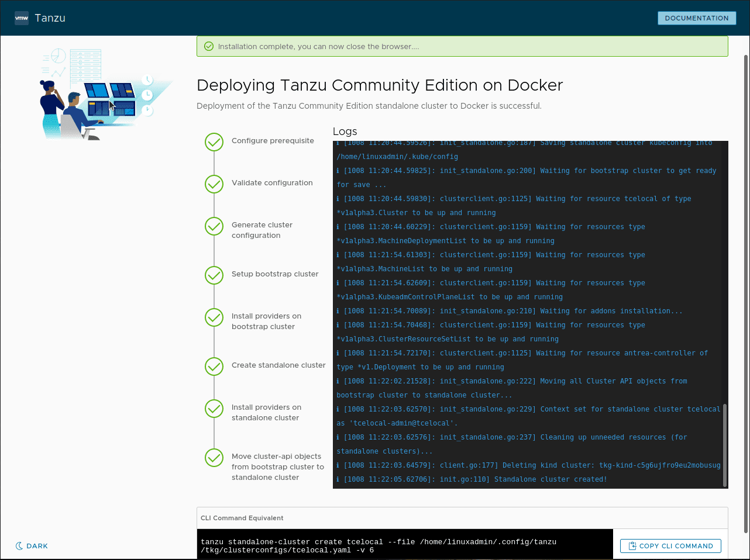The height and width of the screenshot is (560, 750).
Task: Click the 'Deploying Tanzu Community Edition on Docker' title
Action: 380,85
